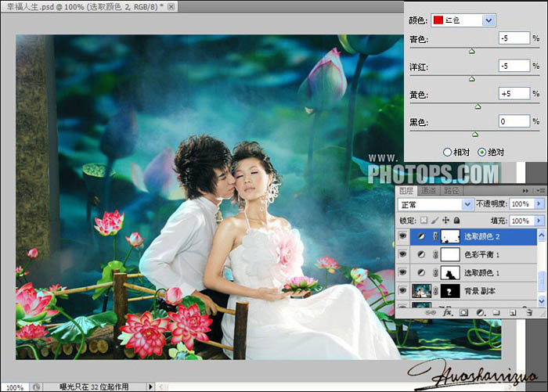Viewport: 548px width, 392px height.
Task: Hide the 选取颜色 2 layer
Action: point(404,236)
